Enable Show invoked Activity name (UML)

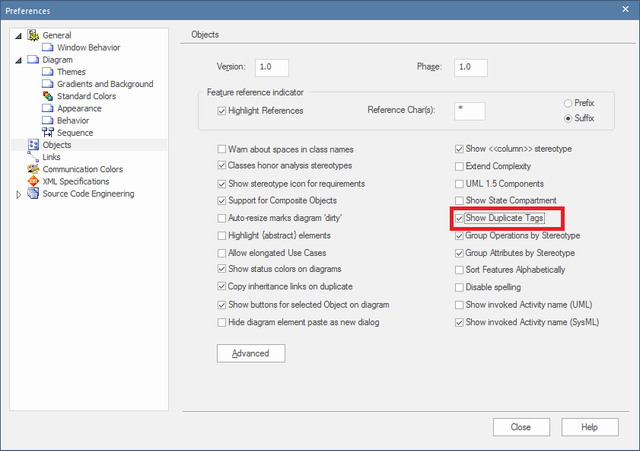click(x=459, y=305)
